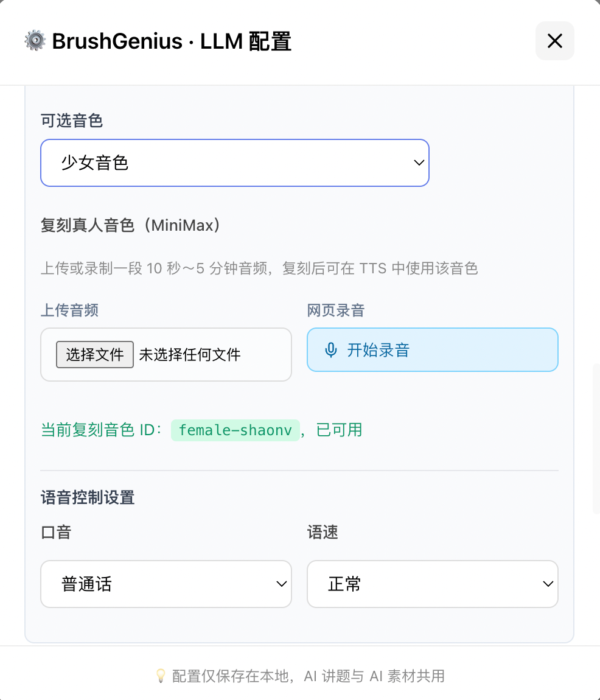
Task: Click the 语速 label
Action: tap(323, 533)
